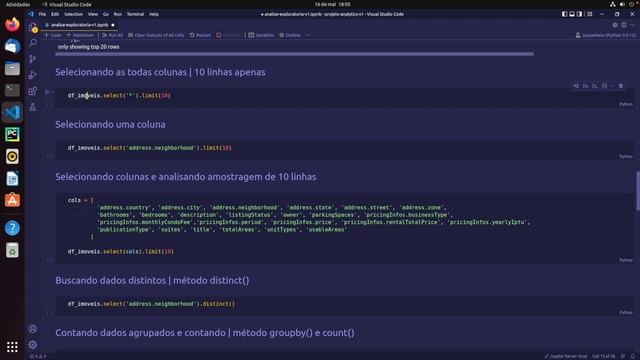Open the Accounts menu icon

(33, 329)
